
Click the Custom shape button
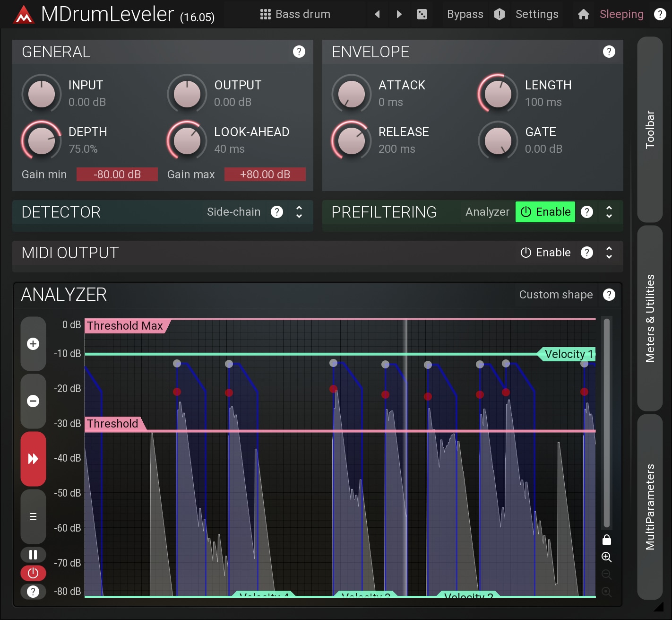tap(556, 295)
